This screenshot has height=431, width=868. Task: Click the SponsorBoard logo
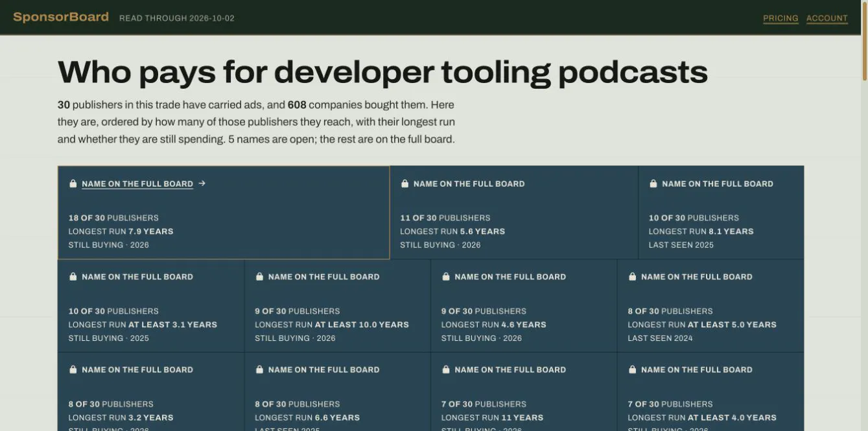click(61, 17)
